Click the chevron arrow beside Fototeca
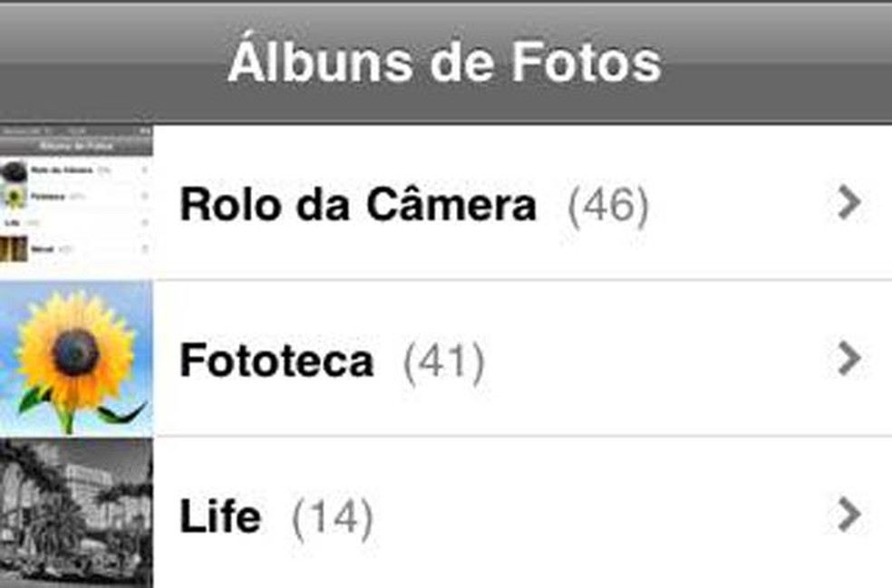Image resolution: width=892 pixels, height=588 pixels. [x=848, y=360]
